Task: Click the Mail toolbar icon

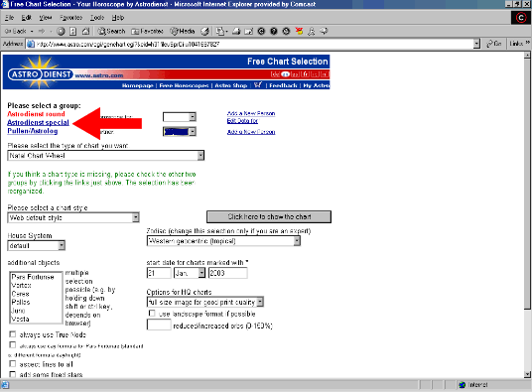Action: point(221,31)
